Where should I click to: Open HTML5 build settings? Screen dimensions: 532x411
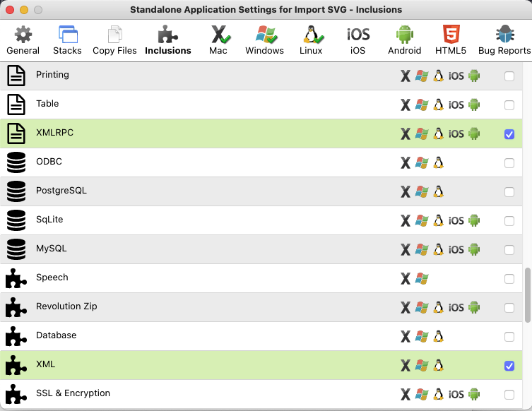(x=451, y=40)
